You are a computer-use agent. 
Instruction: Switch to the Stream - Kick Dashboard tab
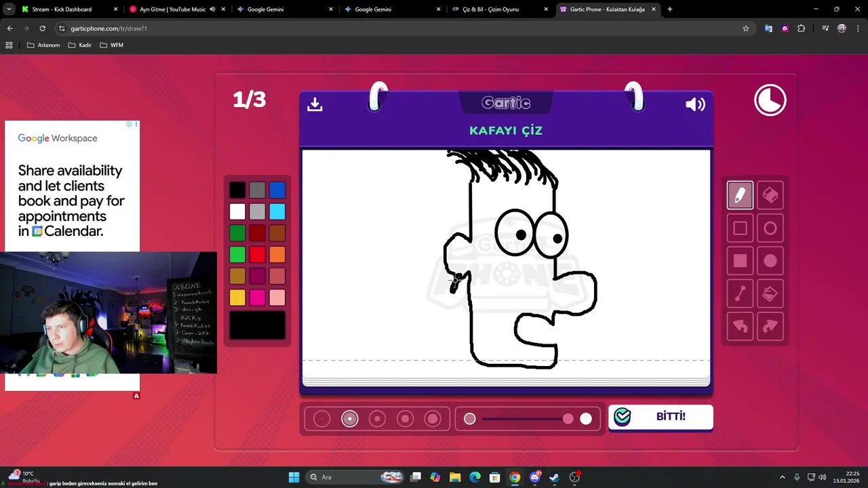[68, 9]
